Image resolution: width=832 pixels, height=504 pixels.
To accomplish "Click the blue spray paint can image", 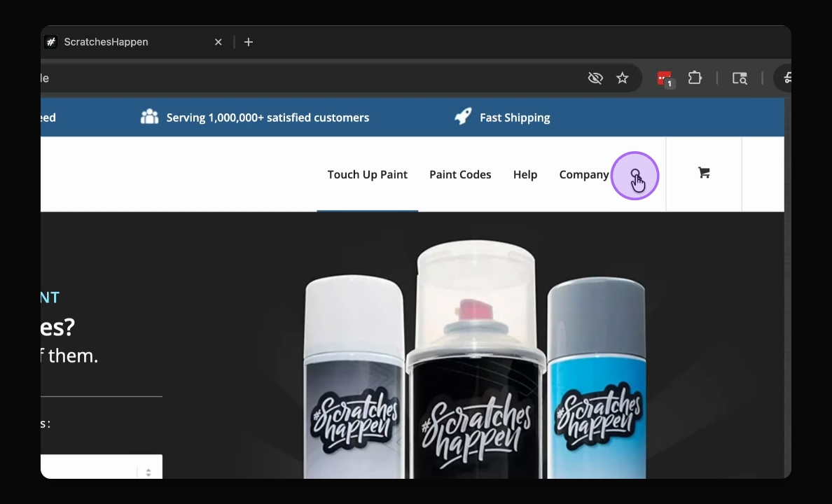I will click(x=597, y=378).
